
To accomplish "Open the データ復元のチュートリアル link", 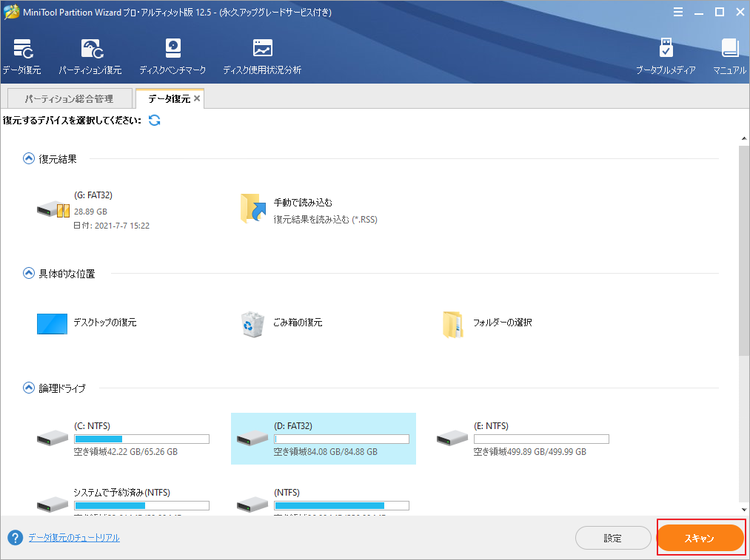I will [x=74, y=538].
